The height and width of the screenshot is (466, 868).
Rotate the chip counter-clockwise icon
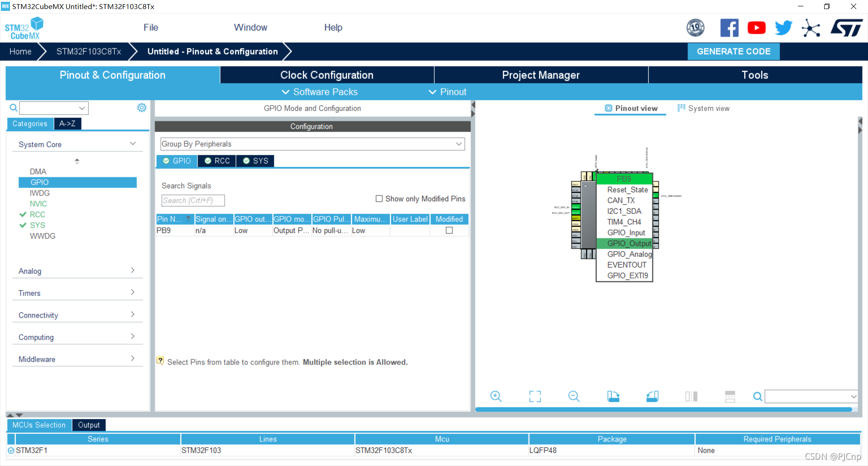pos(652,396)
